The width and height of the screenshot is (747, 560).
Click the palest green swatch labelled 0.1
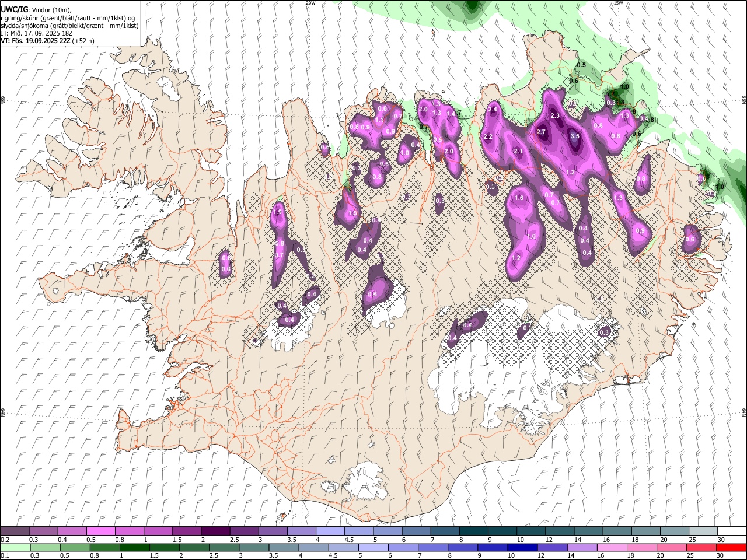click(15, 547)
